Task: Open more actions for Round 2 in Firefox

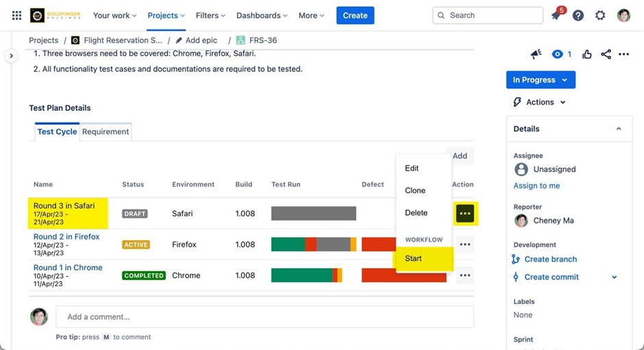Action: (x=465, y=245)
